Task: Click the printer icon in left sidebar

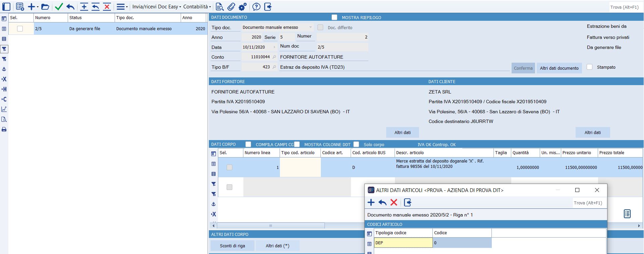Action: pos(4,129)
